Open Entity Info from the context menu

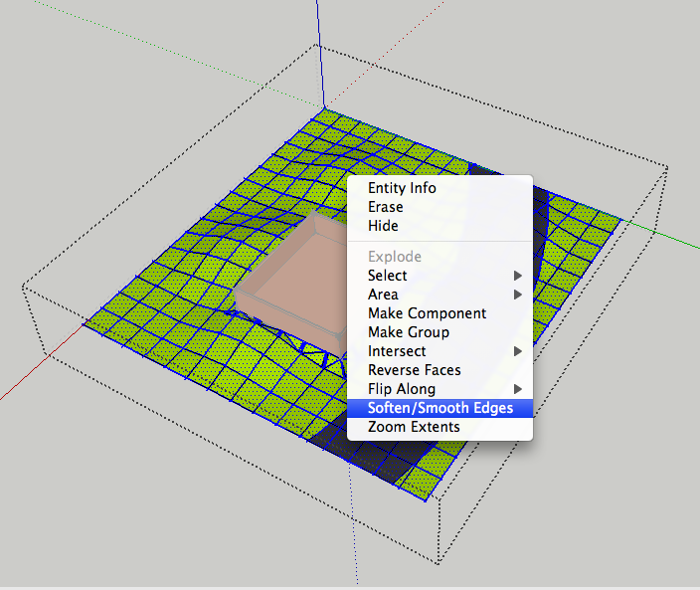click(402, 188)
